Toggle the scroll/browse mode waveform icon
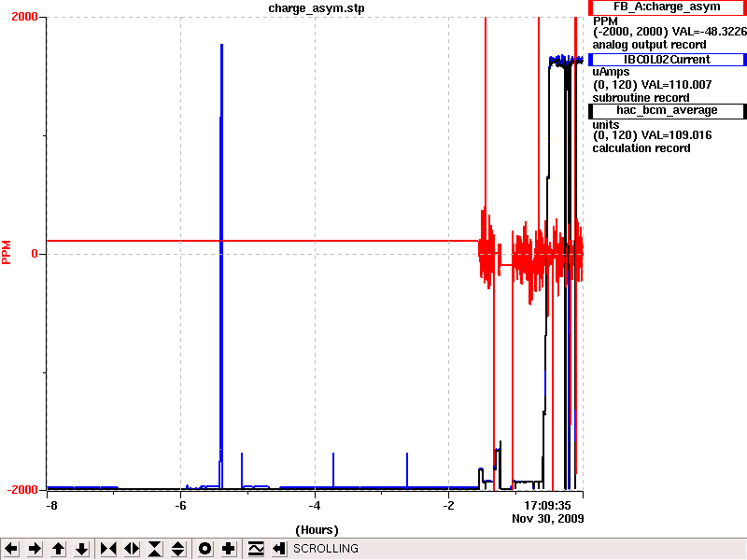This screenshot has height=560, width=747. tap(256, 549)
